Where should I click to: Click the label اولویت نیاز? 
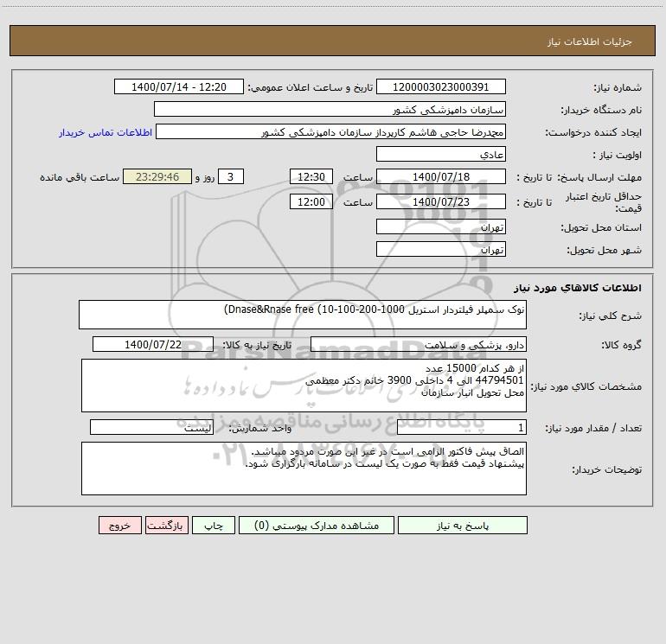pos(618,155)
